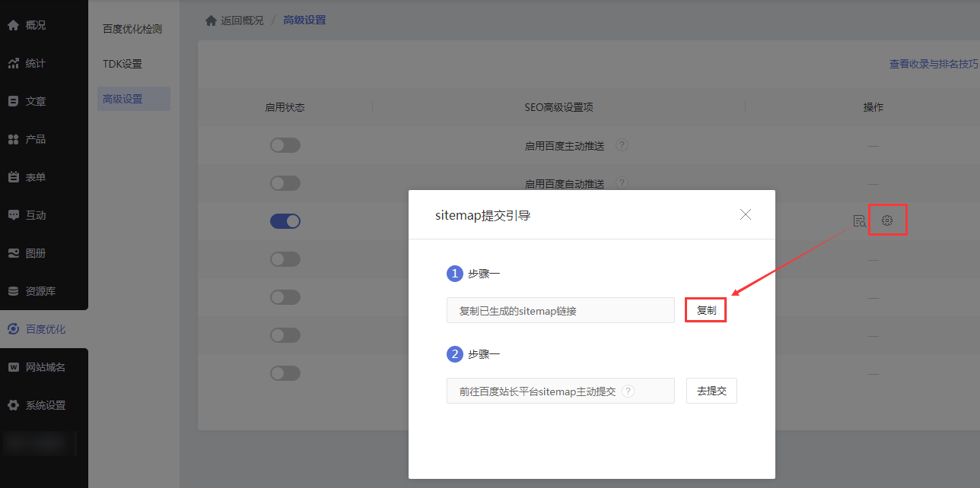The height and width of the screenshot is (488, 980).
Task: Click the 资源库 database icon
Action: pyautogui.click(x=13, y=291)
